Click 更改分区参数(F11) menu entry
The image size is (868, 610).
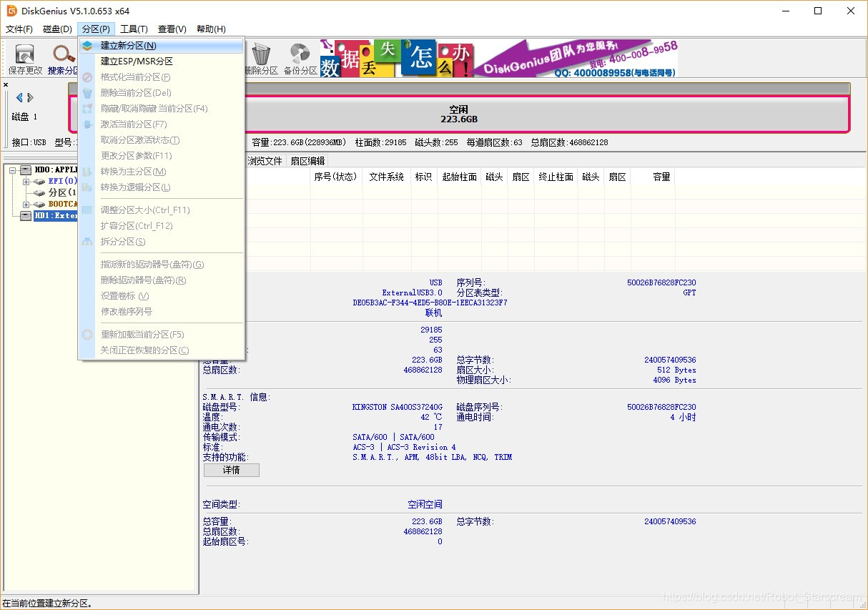(162, 156)
